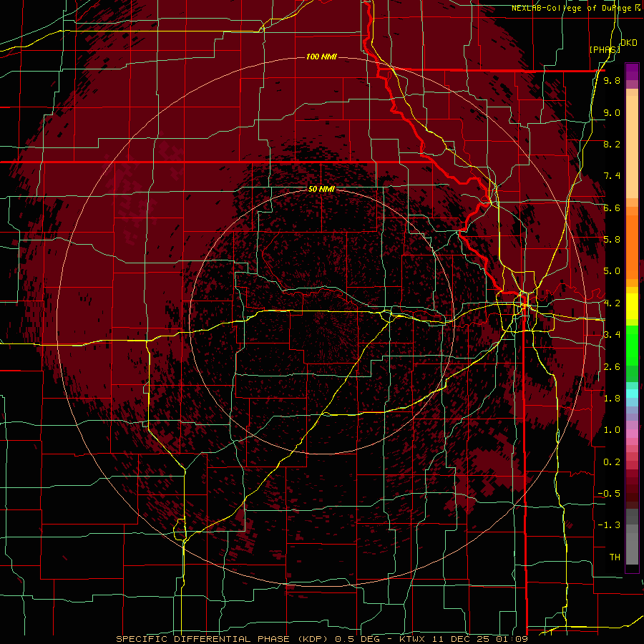644x644 pixels.
Task: Click the 8.2 value on the color scale
Action: click(612, 144)
